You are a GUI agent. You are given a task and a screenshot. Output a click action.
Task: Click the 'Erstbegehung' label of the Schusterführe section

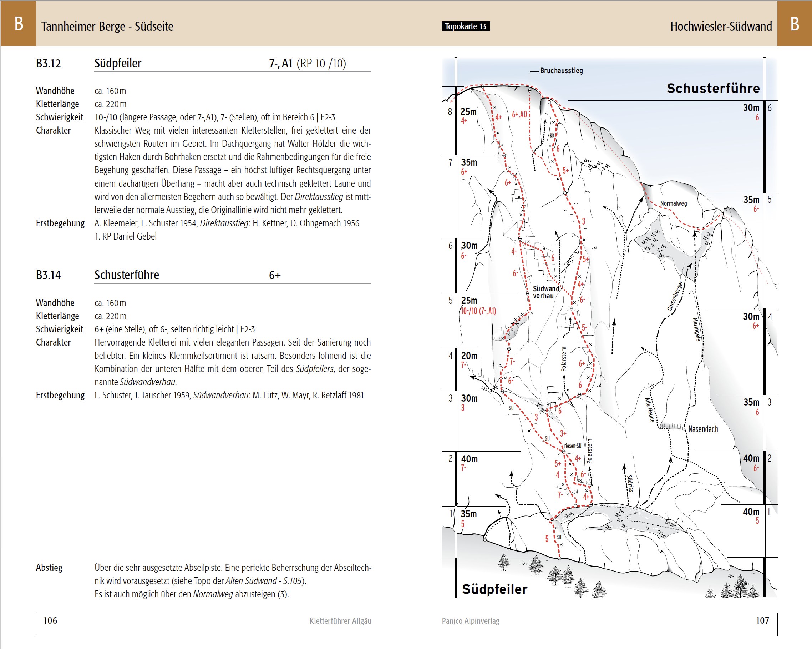[60, 395]
